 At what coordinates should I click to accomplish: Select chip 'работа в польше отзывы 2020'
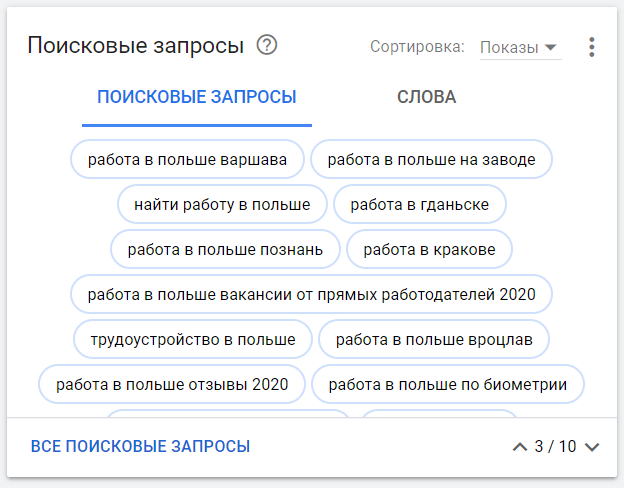click(172, 384)
